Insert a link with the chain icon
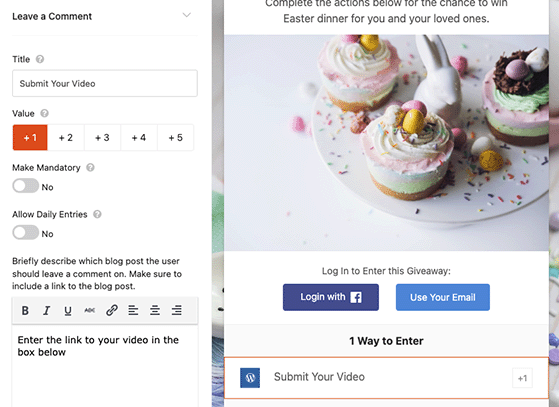 tap(112, 310)
